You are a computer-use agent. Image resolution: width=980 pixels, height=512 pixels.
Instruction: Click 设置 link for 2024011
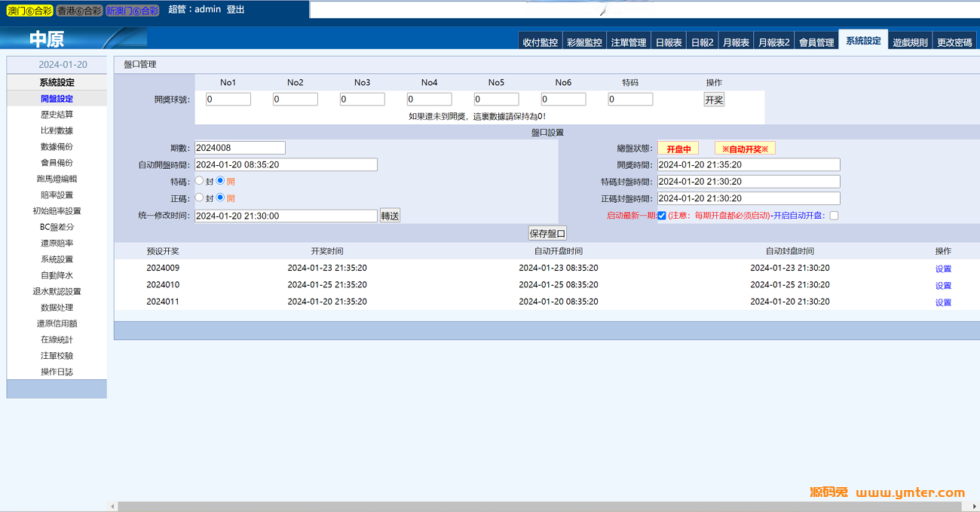click(943, 302)
